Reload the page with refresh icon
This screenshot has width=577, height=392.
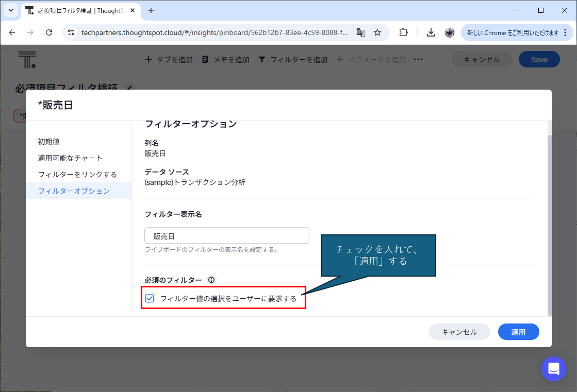point(49,32)
